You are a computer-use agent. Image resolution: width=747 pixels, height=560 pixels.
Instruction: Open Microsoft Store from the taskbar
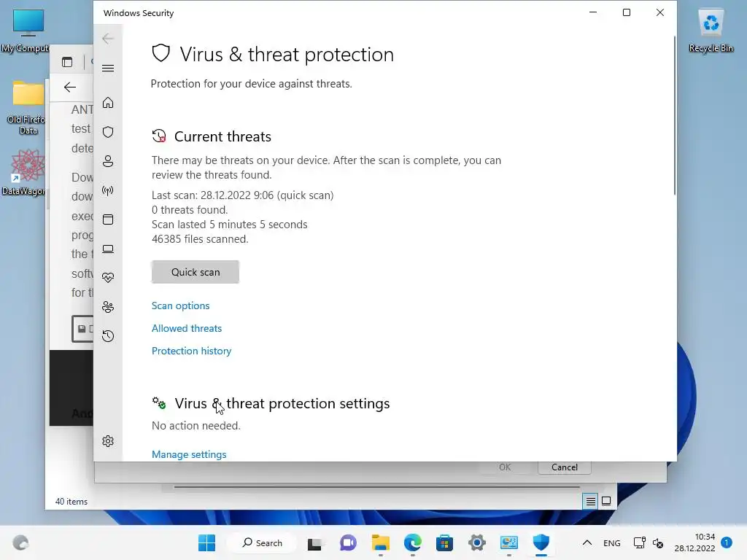[x=444, y=542]
